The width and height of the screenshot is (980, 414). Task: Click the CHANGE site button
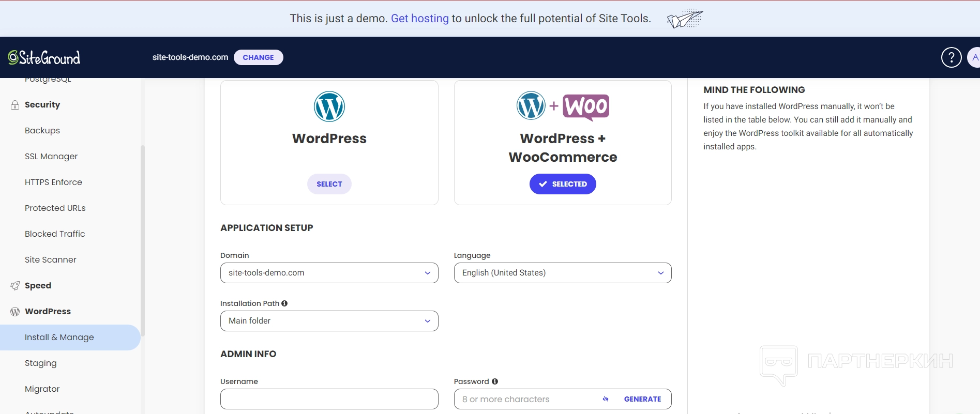point(259,57)
